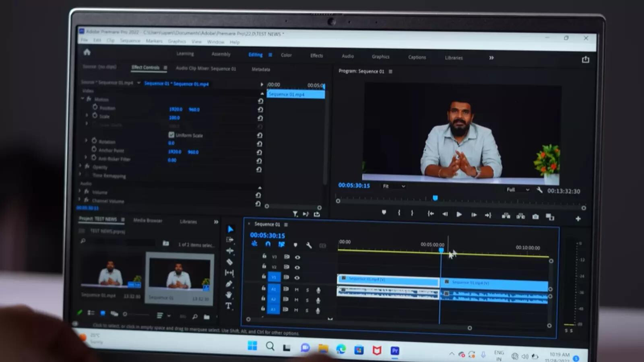Open the Color workspace tab

pyautogui.click(x=286, y=55)
